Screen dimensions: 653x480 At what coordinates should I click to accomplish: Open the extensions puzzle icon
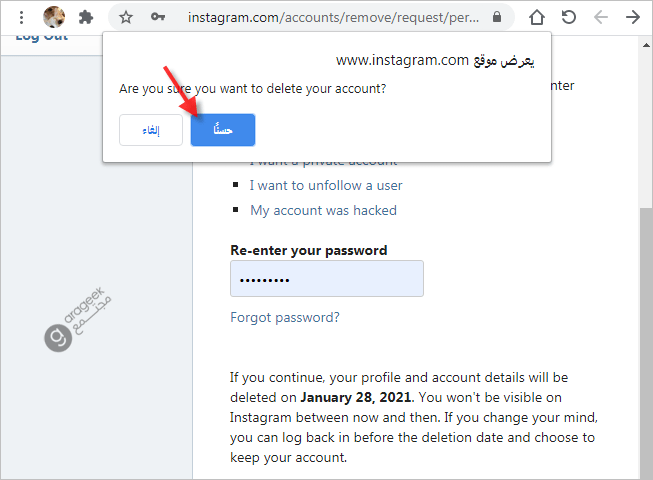pos(86,17)
